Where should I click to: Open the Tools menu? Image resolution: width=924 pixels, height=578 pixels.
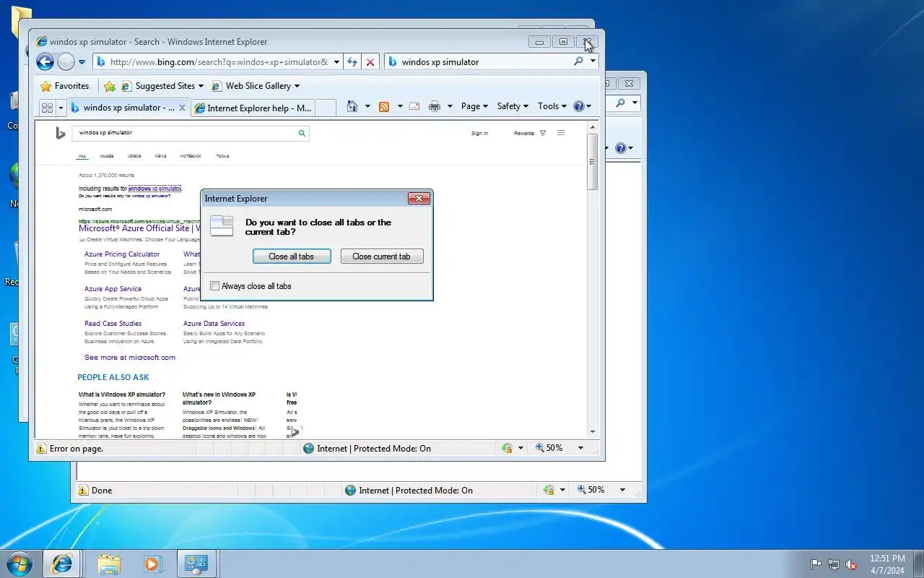pos(552,106)
